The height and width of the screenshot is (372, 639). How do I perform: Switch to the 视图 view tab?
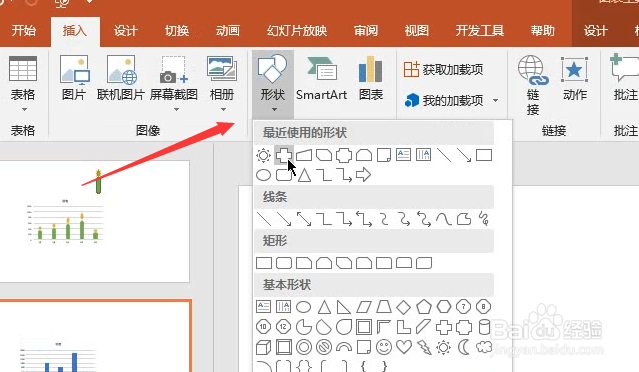pos(416,31)
